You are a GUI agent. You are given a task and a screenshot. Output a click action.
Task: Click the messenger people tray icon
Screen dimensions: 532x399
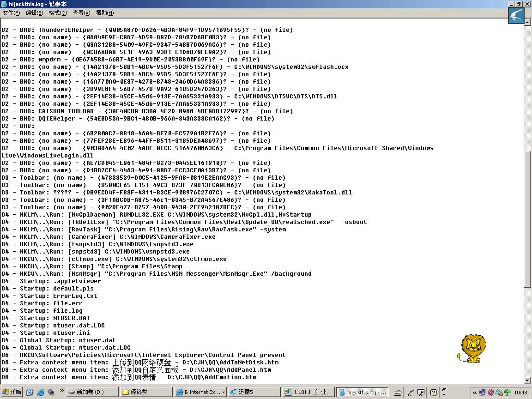click(x=499, y=393)
